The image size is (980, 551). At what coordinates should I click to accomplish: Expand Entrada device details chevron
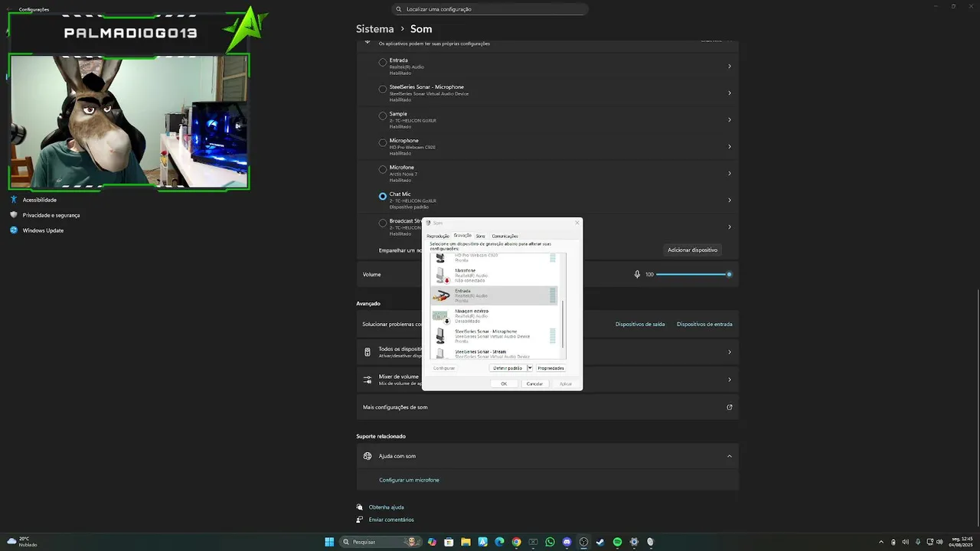point(729,66)
